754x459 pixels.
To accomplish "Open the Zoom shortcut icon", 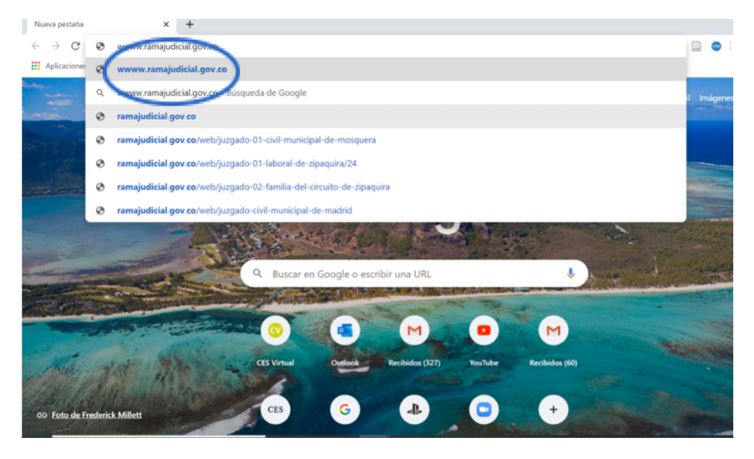I will click(x=484, y=408).
